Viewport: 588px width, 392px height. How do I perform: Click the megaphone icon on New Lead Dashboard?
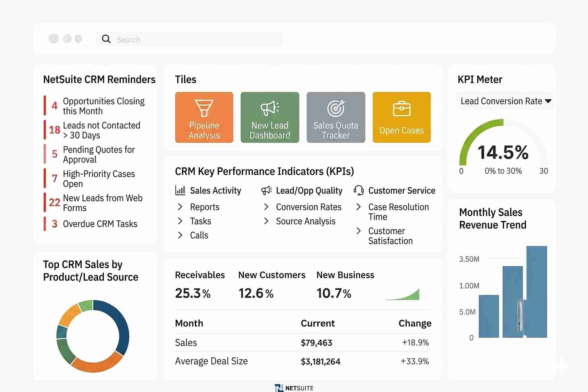(270, 108)
